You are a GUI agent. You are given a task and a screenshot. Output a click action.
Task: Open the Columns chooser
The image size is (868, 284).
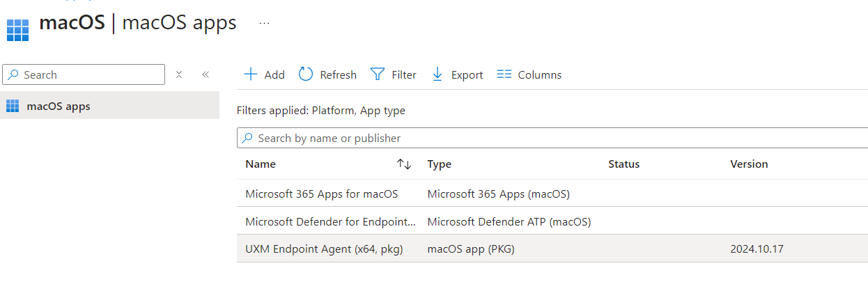(x=529, y=74)
